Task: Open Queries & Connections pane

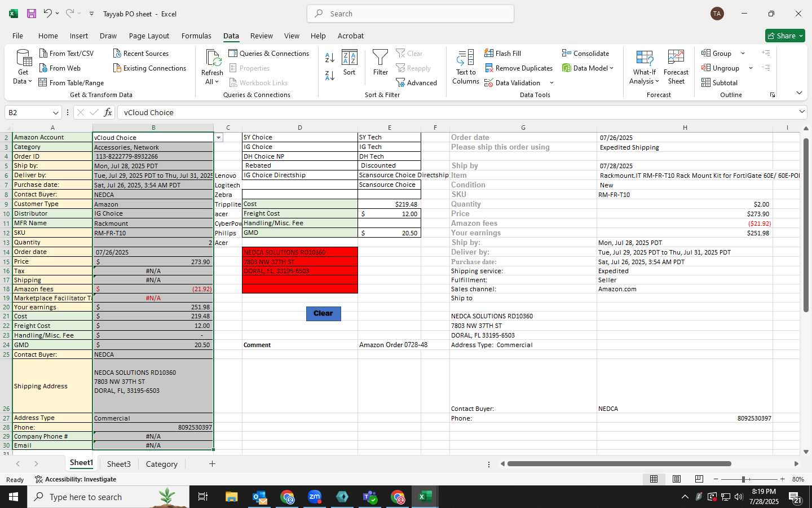Action: pos(269,54)
